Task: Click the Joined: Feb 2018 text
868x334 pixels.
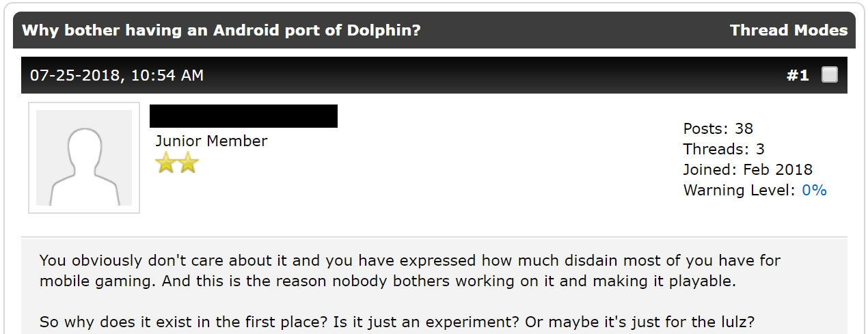Action: pyautogui.click(x=748, y=169)
